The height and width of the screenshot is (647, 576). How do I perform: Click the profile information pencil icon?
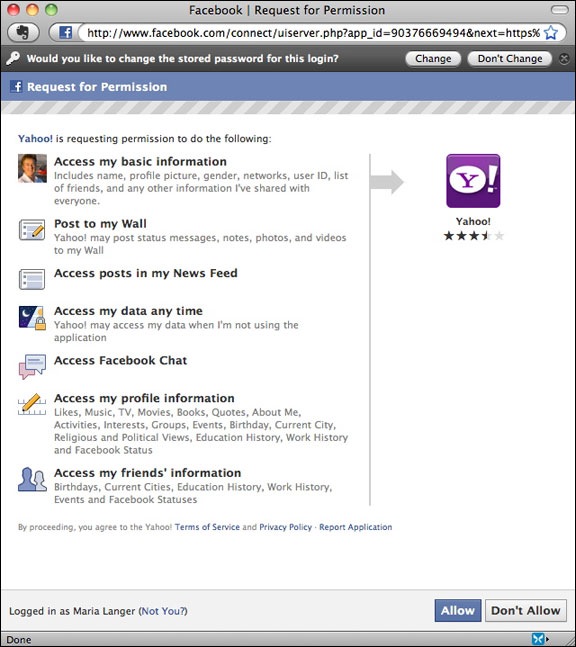pos(32,404)
